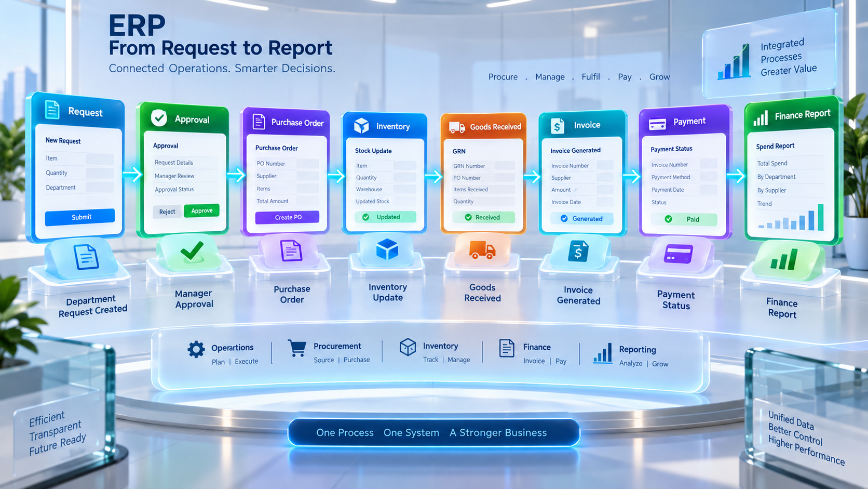Click the Execute link under Operations
The height and width of the screenshot is (489, 868).
pyautogui.click(x=246, y=361)
